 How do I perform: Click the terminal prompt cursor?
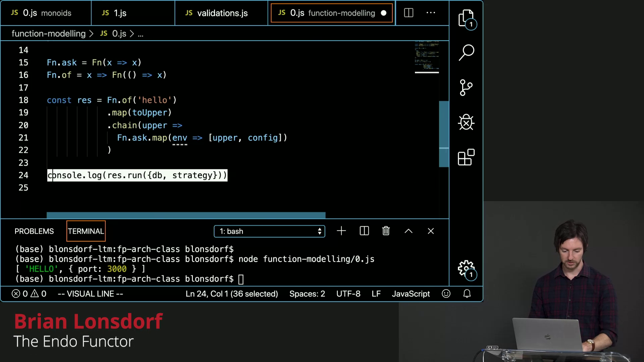(x=241, y=279)
